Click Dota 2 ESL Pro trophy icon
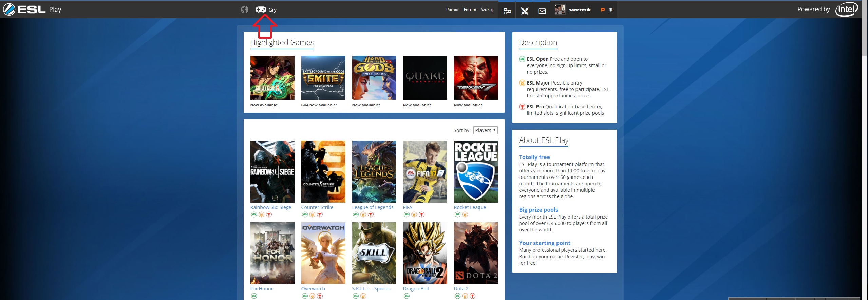Image resolution: width=868 pixels, height=300 pixels. pyautogui.click(x=472, y=296)
